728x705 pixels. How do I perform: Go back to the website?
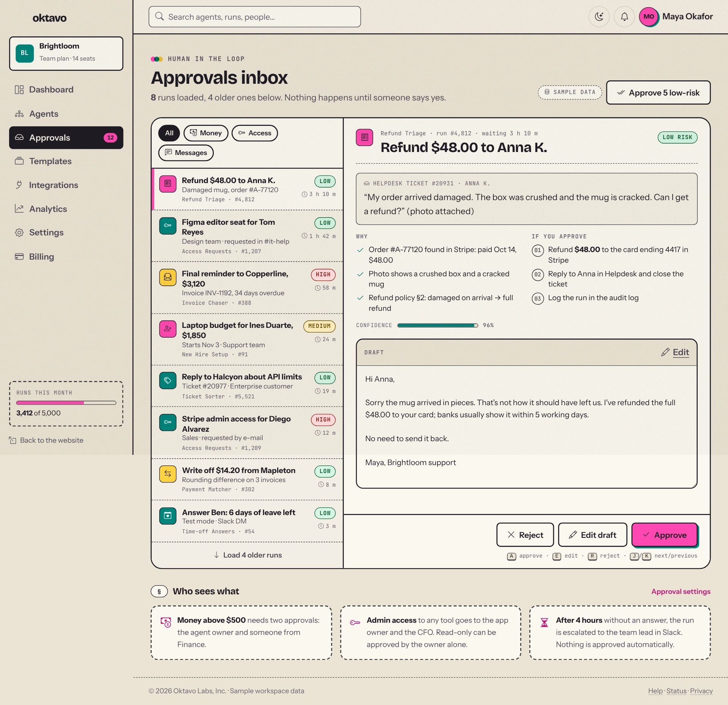click(46, 440)
